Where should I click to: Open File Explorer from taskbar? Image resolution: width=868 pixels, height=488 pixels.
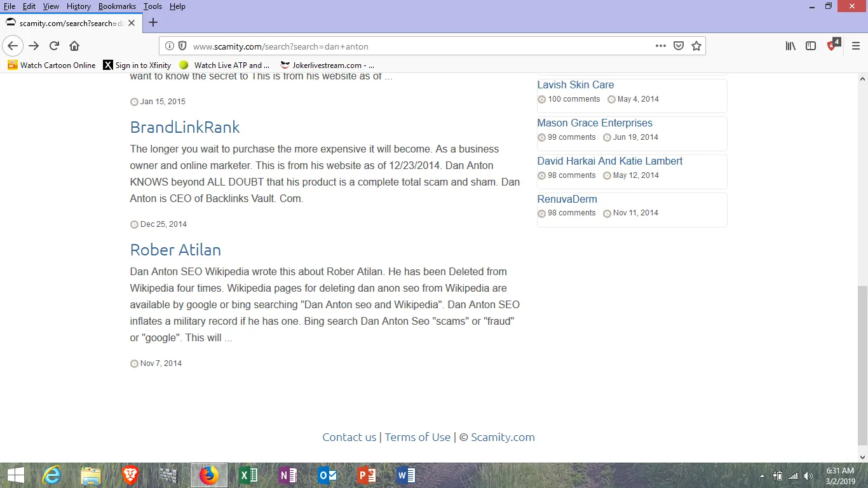pos(91,475)
